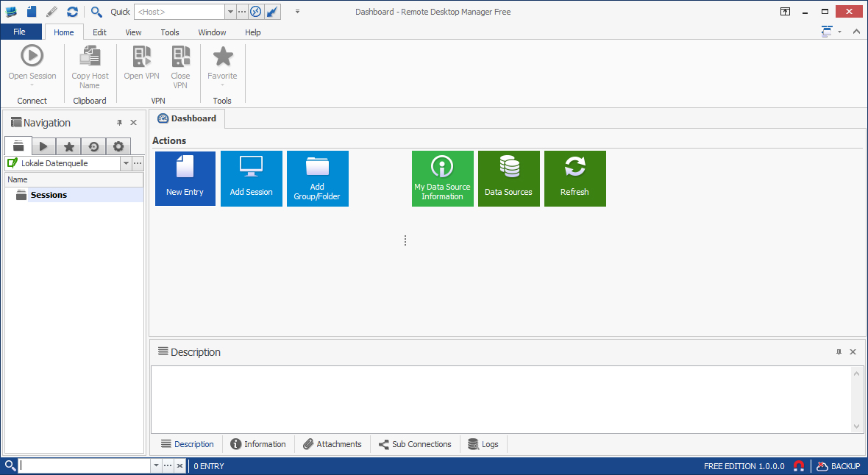Viewport: 868px width, 475px height.
Task: Click the green Refresh tile
Action: click(574, 179)
